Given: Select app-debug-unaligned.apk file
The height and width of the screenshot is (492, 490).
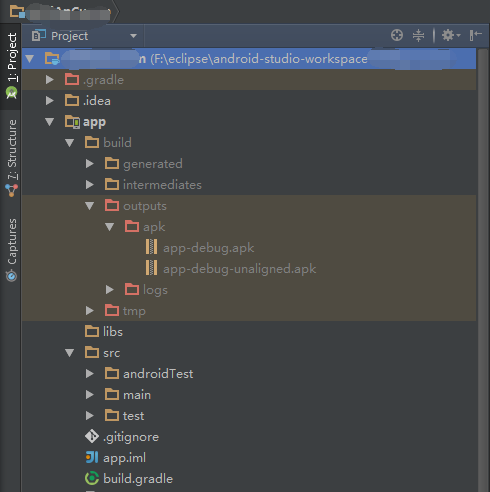Looking at the screenshot, I should (x=239, y=269).
